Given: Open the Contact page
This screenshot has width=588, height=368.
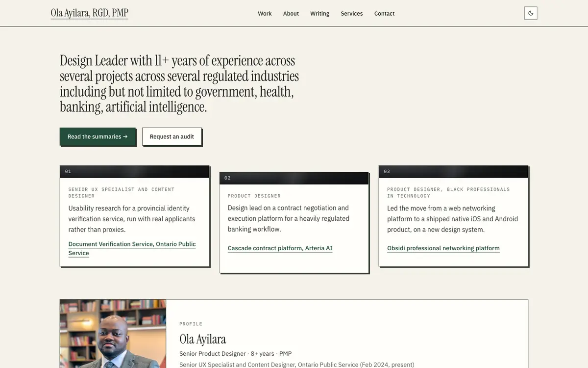Looking at the screenshot, I should pyautogui.click(x=384, y=14).
